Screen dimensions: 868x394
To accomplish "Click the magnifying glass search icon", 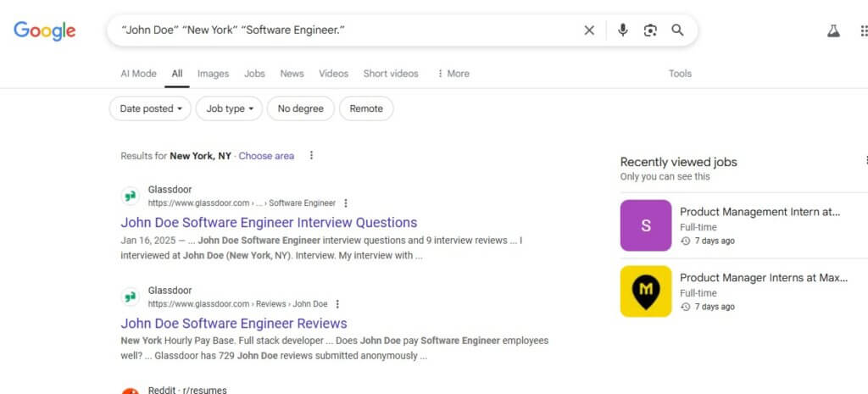I will click(x=677, y=31).
